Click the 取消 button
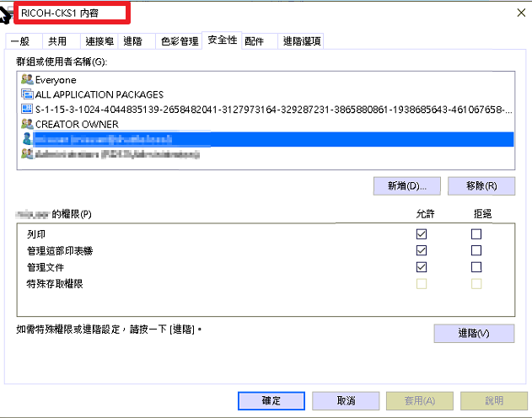This screenshot has width=532, height=418. (x=346, y=400)
